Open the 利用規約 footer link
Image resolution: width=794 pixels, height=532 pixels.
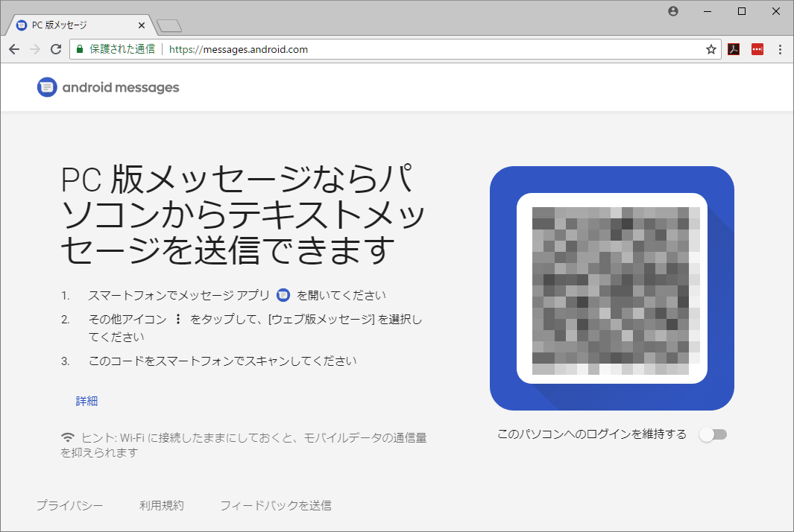[x=161, y=505]
